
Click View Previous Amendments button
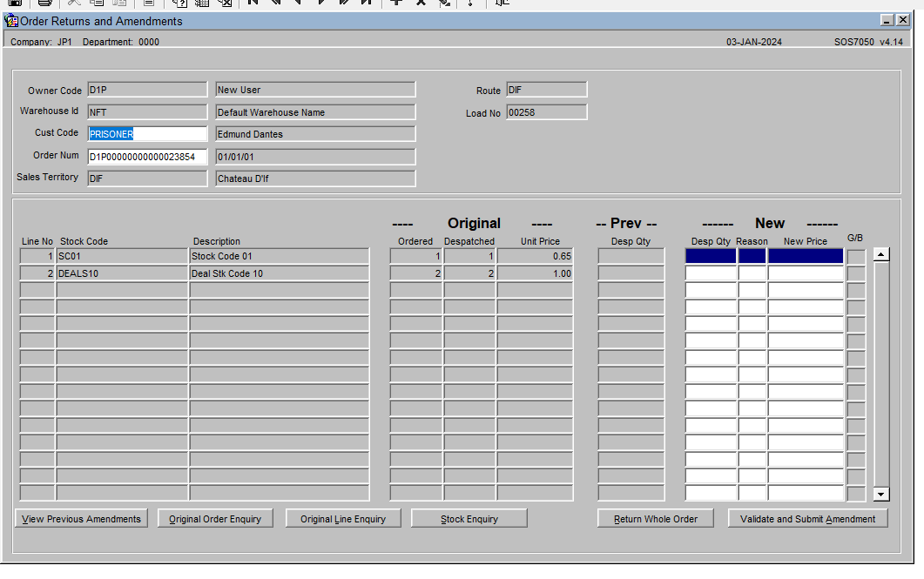click(81, 518)
